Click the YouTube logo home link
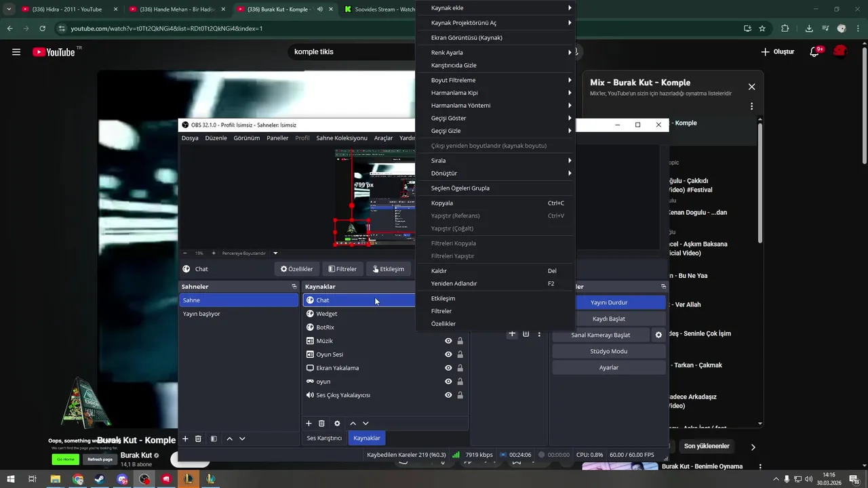Viewport: 868px width, 488px height. coord(54,52)
